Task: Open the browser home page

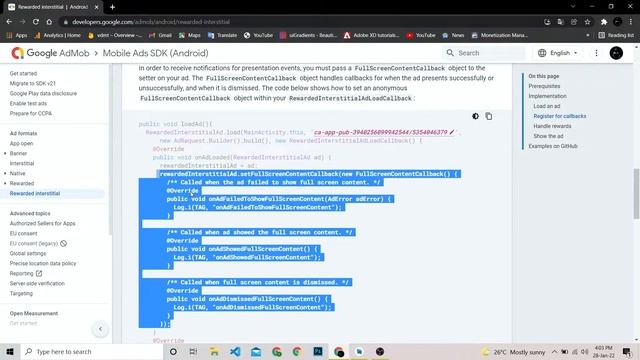Action: click(49, 22)
